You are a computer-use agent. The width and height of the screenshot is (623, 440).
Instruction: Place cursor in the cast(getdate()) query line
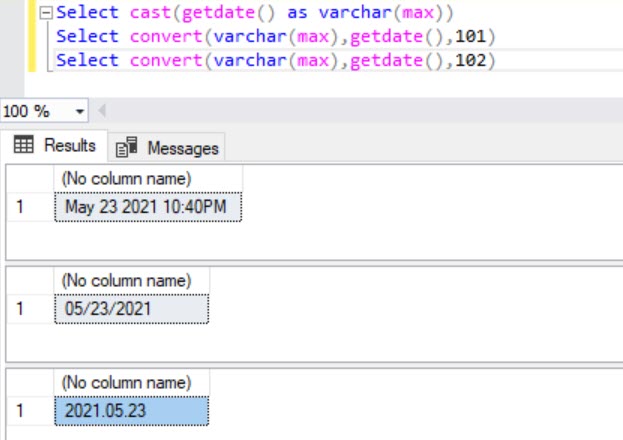pyautogui.click(x=254, y=12)
